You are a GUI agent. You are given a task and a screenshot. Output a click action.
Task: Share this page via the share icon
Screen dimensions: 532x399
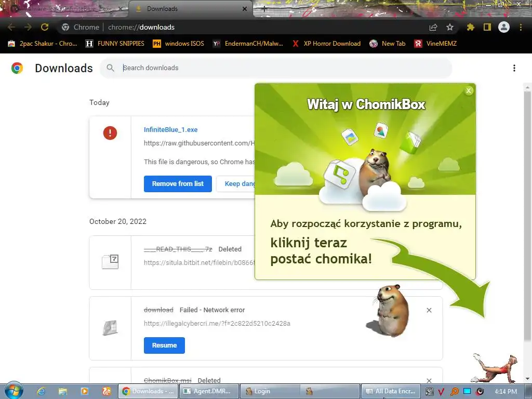[x=433, y=27]
